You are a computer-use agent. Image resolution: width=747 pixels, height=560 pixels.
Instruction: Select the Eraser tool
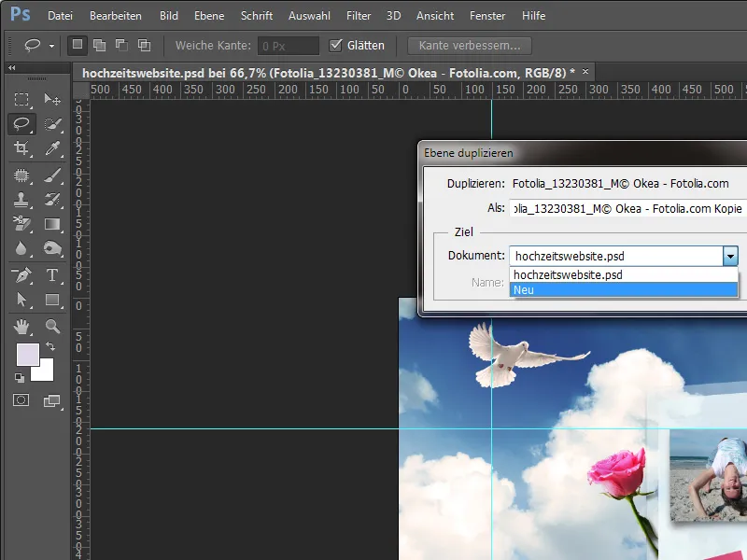click(21, 223)
